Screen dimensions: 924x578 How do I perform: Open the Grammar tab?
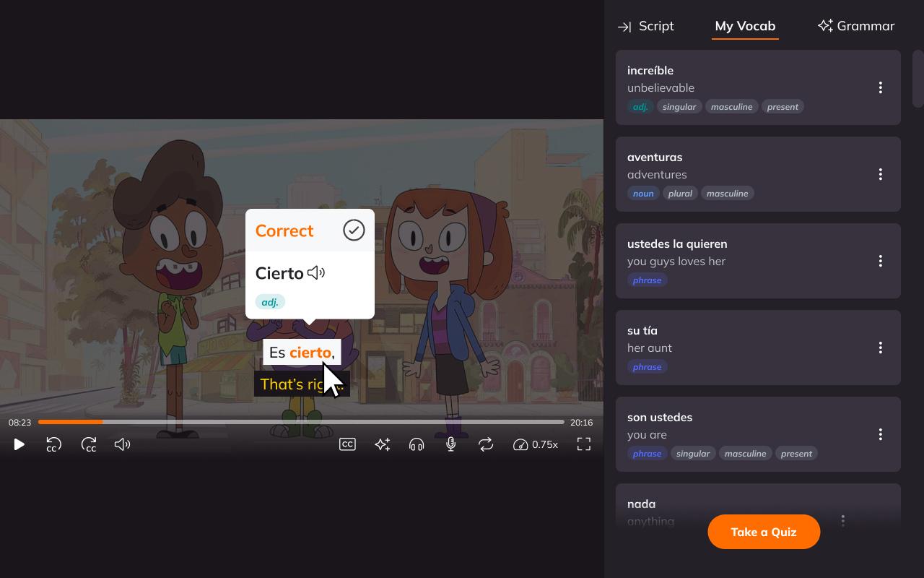point(856,26)
